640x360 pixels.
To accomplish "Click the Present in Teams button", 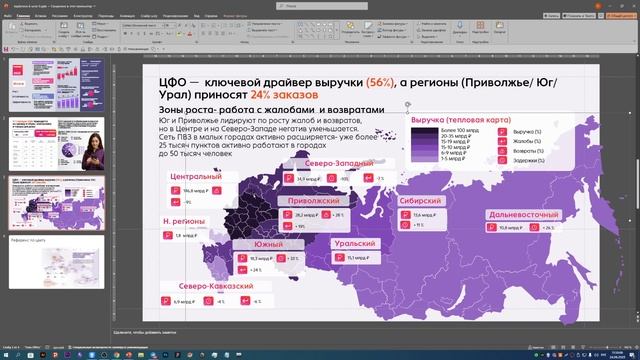I will (579, 16).
